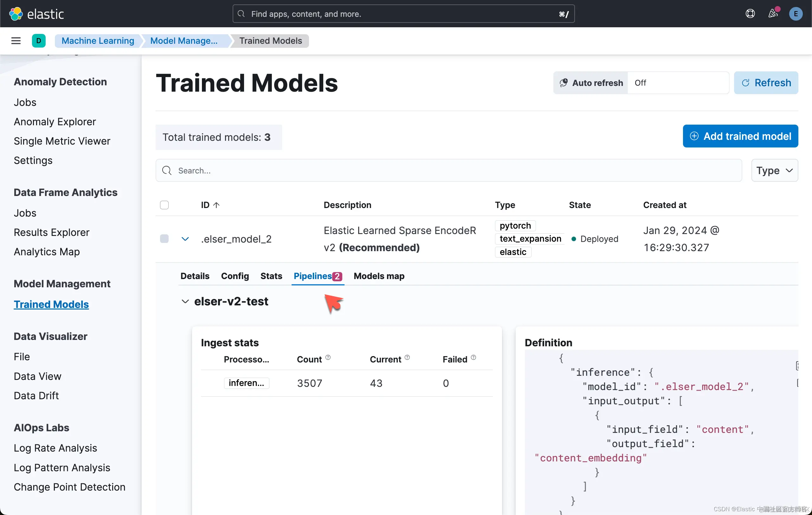This screenshot has width=812, height=515.
Task: Click the trained models Search field
Action: [x=448, y=170]
